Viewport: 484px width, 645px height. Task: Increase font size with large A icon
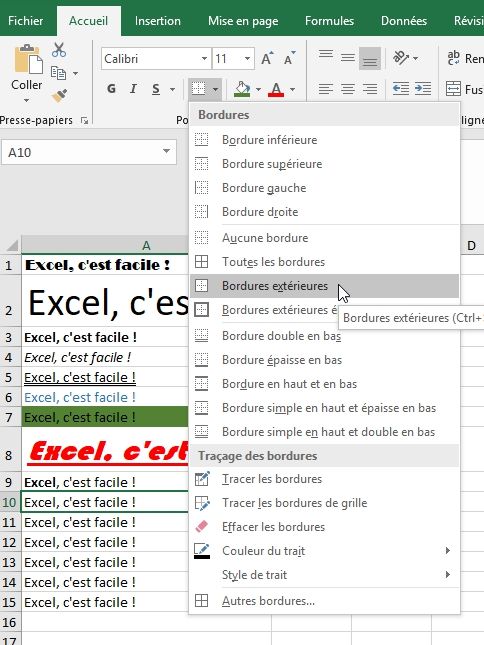pyautogui.click(x=267, y=59)
